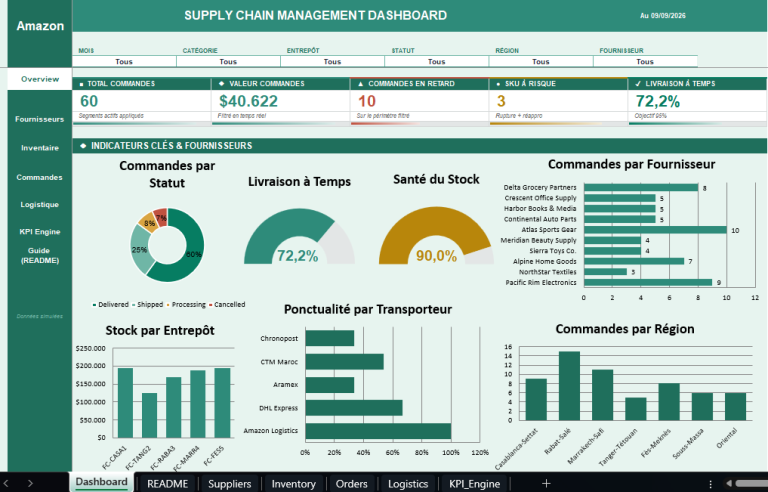This screenshot has height=492, width=768.
Task: Select the Delta Grocery Partners bar
Action: tap(641, 188)
